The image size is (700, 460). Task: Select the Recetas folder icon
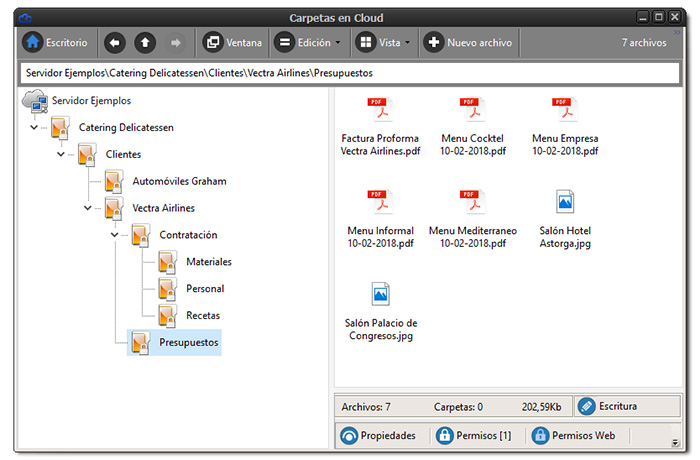click(167, 315)
